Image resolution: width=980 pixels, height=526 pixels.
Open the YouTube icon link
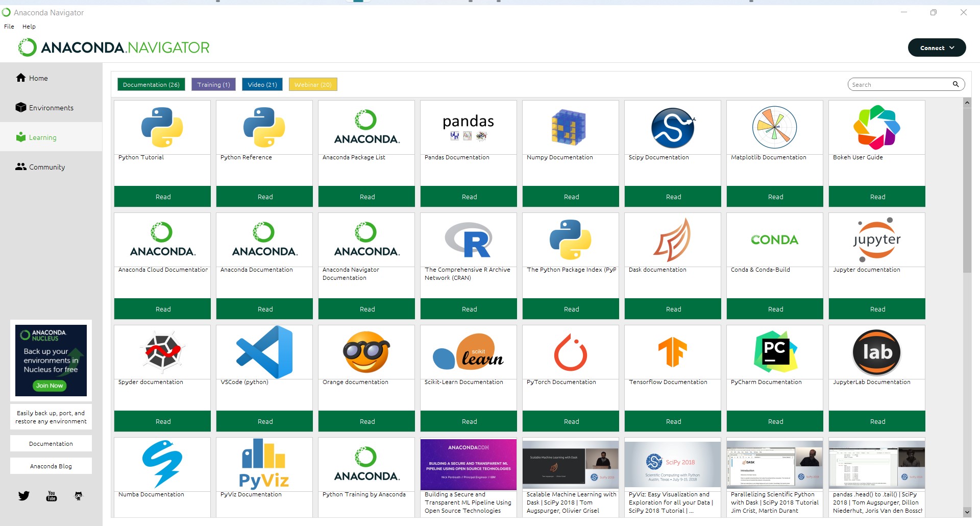point(52,496)
